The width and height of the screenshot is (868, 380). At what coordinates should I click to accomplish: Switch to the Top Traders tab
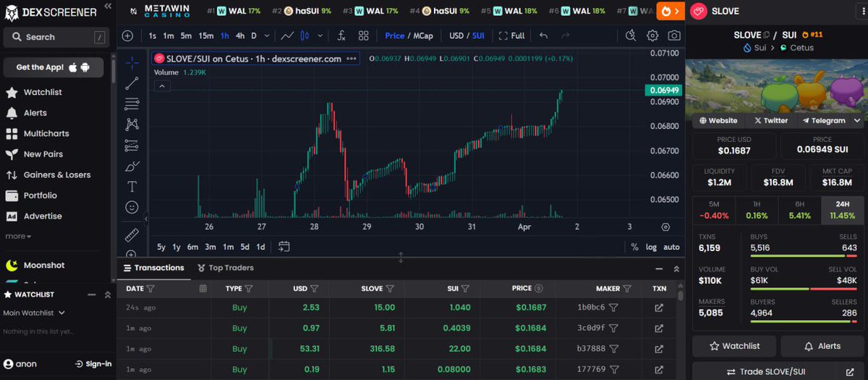pos(225,268)
